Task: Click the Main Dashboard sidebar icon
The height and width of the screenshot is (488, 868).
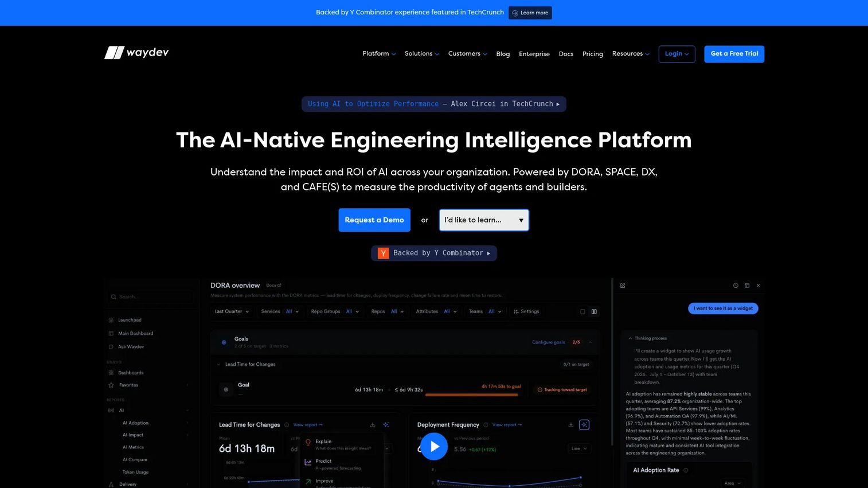Action: [x=111, y=333]
